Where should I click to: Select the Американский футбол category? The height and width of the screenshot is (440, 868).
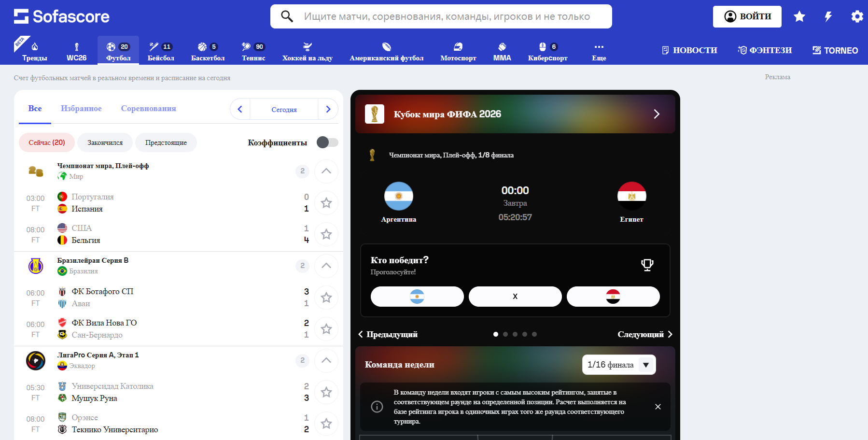387,52
